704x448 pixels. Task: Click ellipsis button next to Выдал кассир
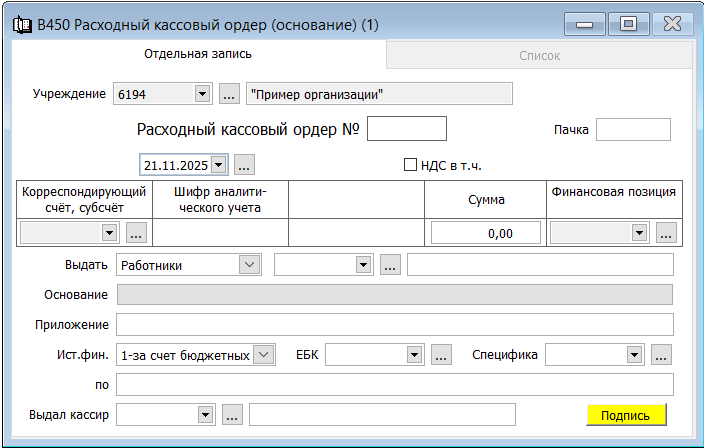pos(232,414)
